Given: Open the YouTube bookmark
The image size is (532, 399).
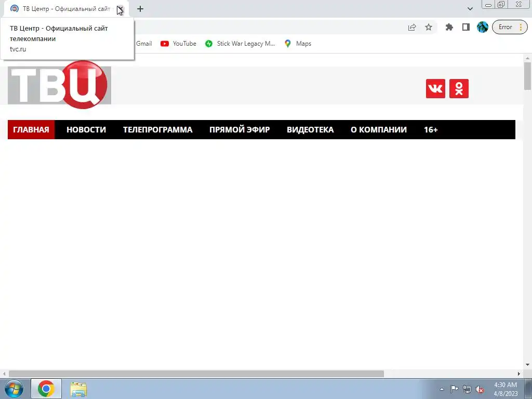Looking at the screenshot, I should (x=179, y=44).
